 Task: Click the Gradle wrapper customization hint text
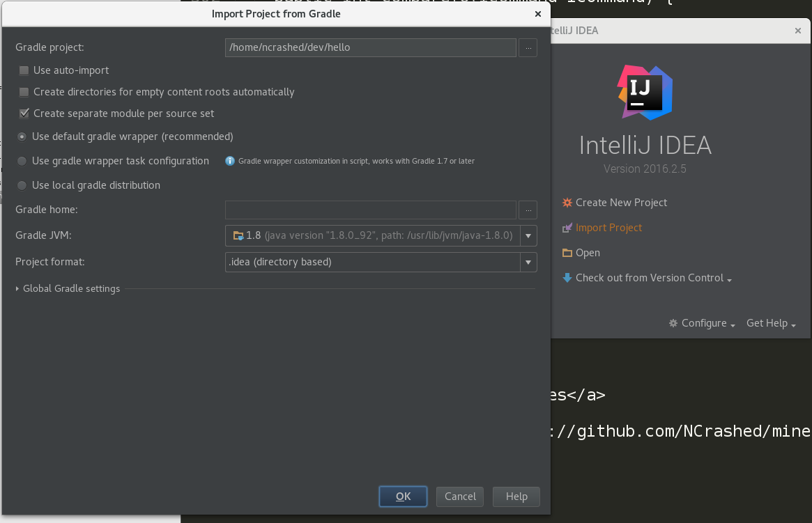click(356, 161)
